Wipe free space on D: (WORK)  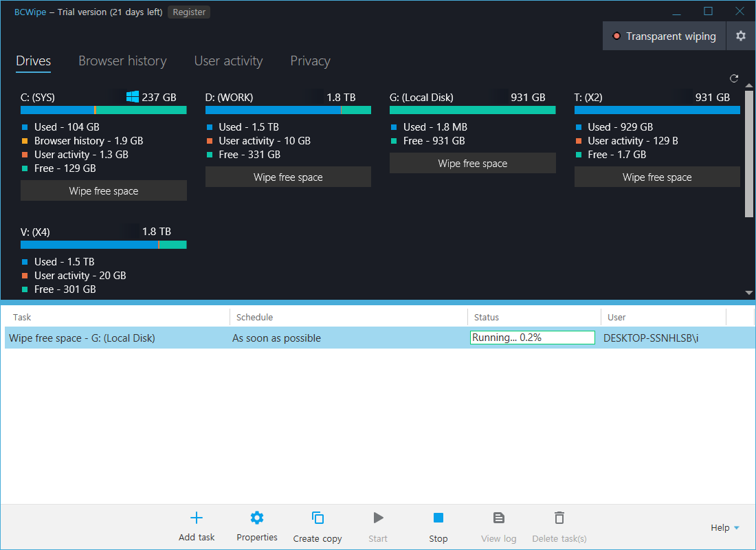pos(288,177)
